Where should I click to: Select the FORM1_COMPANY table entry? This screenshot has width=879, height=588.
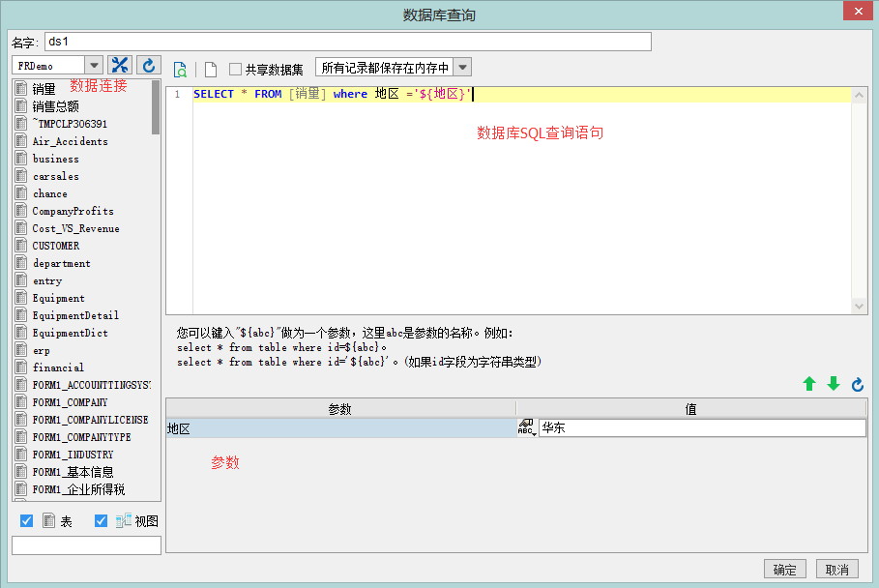[x=70, y=402]
